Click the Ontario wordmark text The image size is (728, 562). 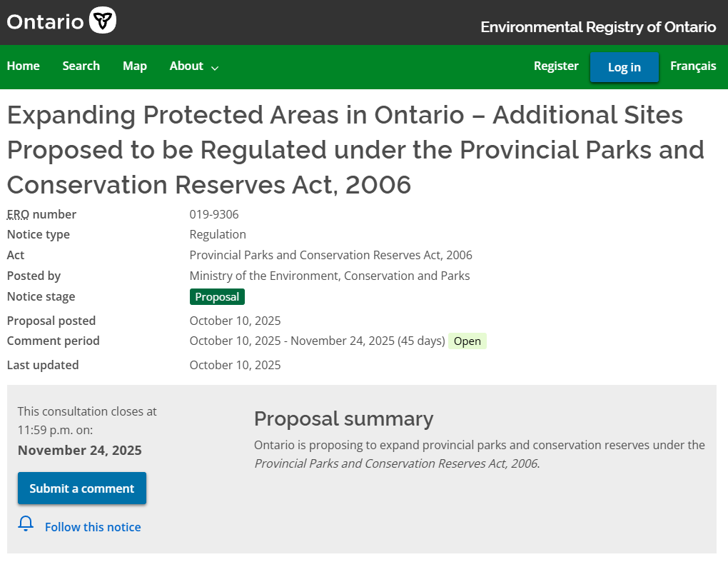(46, 22)
